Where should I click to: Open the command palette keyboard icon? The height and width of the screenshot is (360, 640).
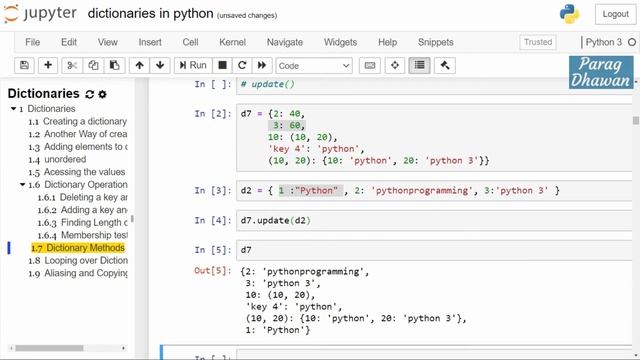click(x=370, y=65)
